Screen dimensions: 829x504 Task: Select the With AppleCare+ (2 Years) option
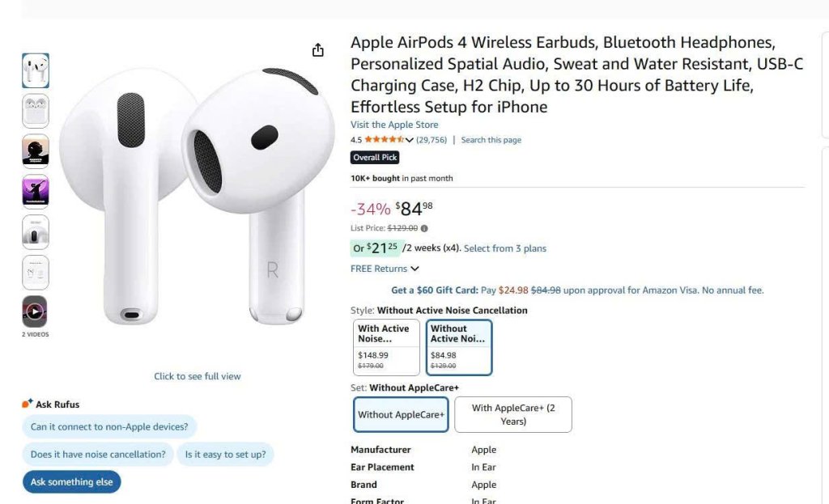point(513,414)
